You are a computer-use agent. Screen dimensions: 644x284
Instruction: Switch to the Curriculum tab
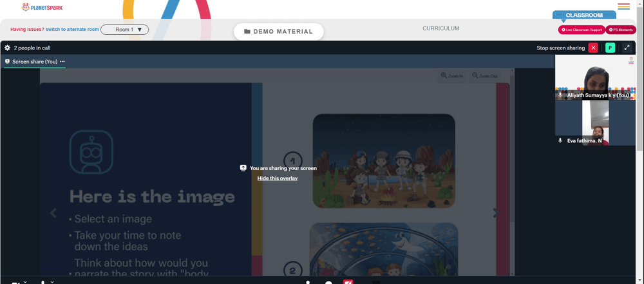440,28
